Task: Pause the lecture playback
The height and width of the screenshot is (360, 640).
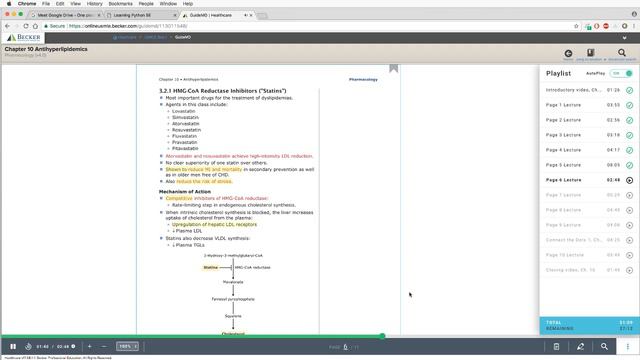Action: [13, 347]
